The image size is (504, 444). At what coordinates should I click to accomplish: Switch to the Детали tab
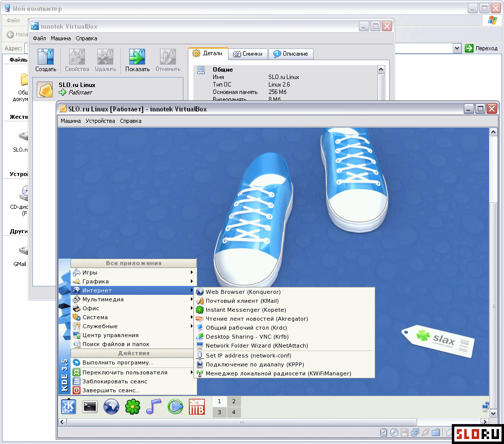point(208,53)
